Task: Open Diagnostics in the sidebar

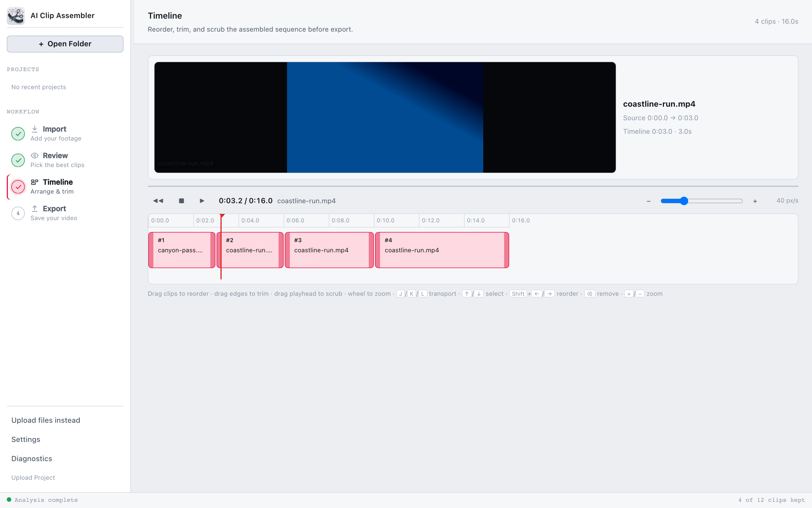Action: (32, 459)
